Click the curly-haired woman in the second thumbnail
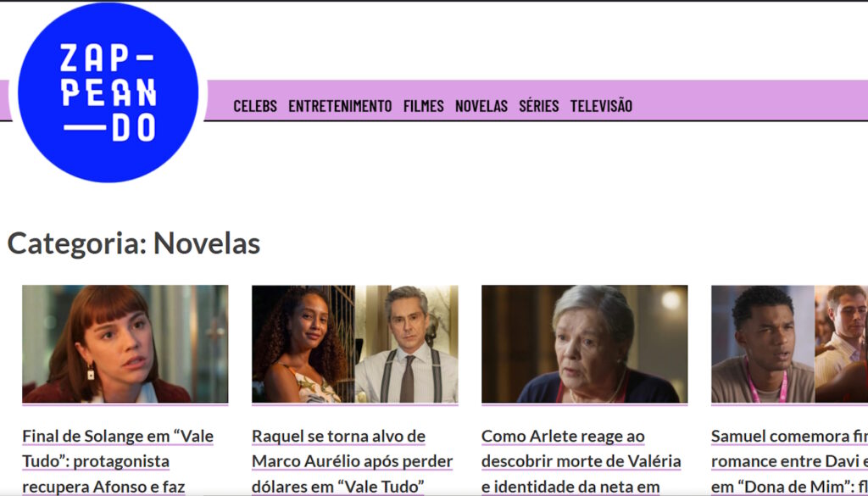868x496 pixels. tap(303, 343)
